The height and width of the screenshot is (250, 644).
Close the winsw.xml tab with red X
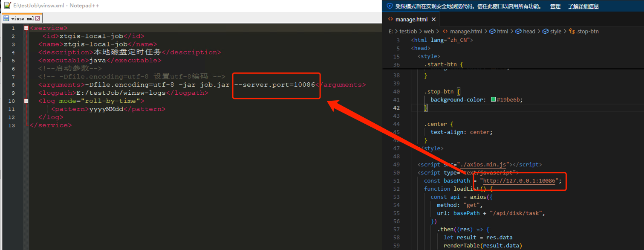(x=38, y=18)
